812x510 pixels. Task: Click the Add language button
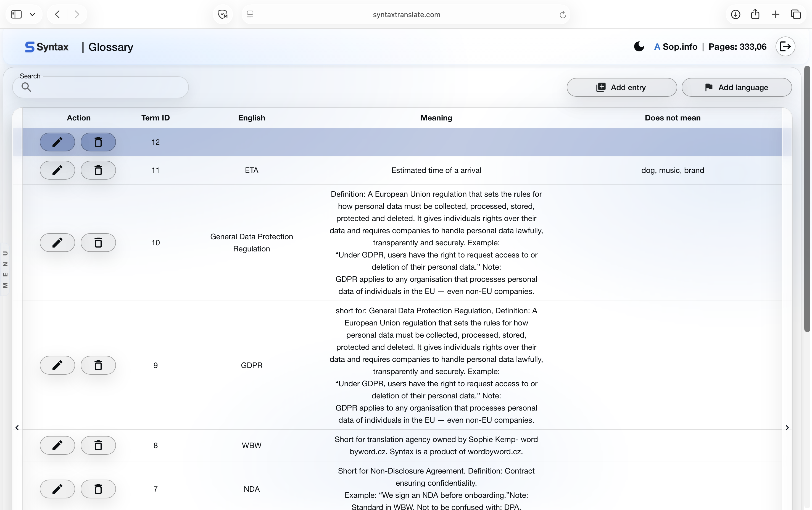point(737,87)
